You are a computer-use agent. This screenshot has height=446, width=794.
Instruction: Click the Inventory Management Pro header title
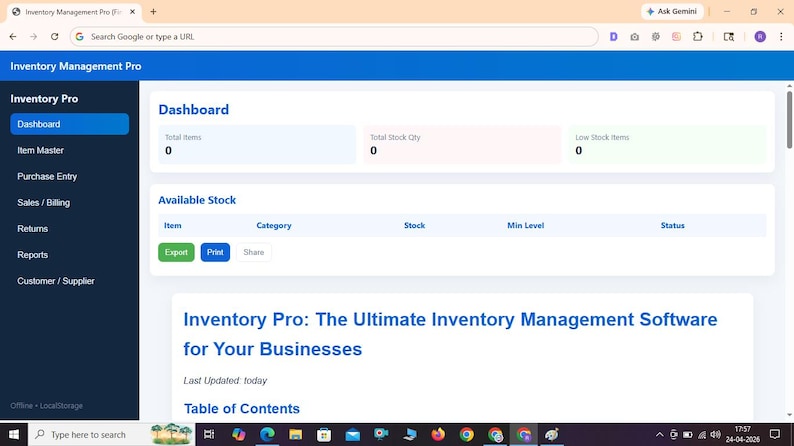[76, 66]
